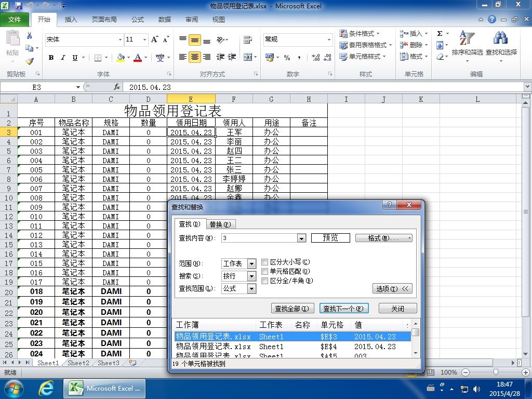Click the AutoSum sigma icon
532x399 pixels.
pos(440,34)
